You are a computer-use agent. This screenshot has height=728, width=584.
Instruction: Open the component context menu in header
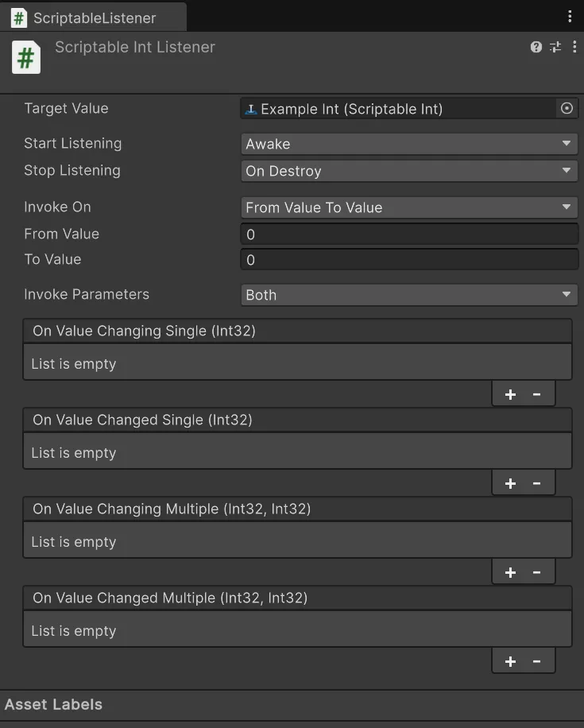[x=574, y=48]
